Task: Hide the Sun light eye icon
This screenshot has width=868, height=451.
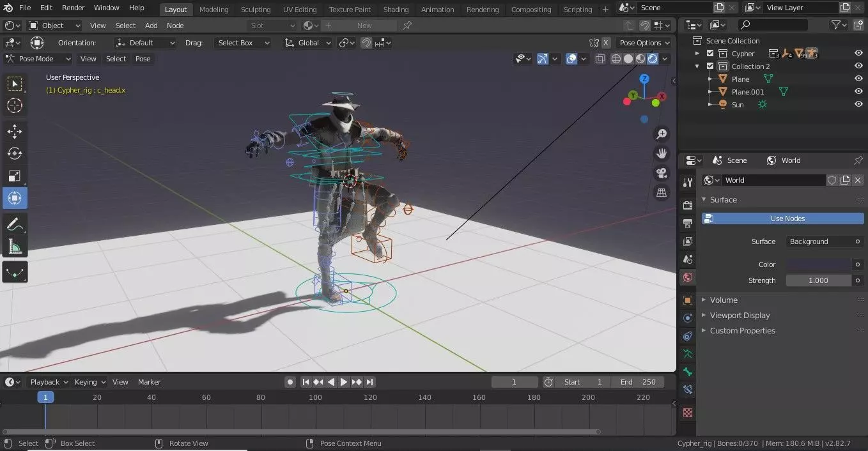Action: (x=858, y=105)
